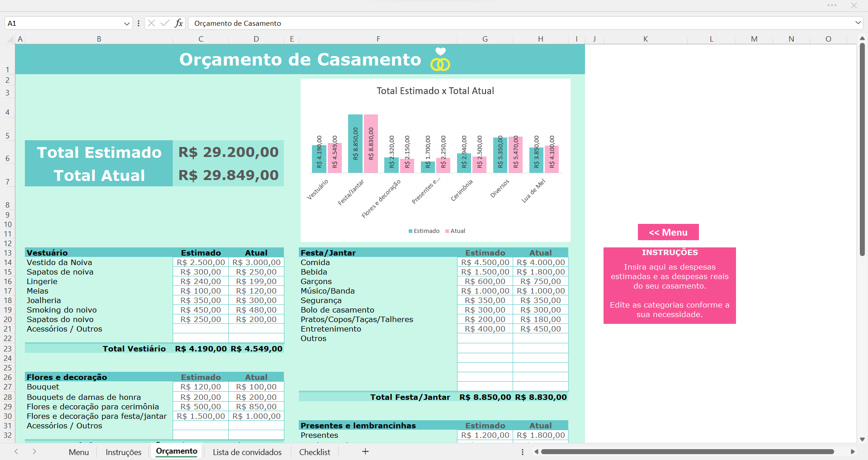The image size is (868, 460).
Task: Toggle the Estimado series in chart legend
Action: 423,231
